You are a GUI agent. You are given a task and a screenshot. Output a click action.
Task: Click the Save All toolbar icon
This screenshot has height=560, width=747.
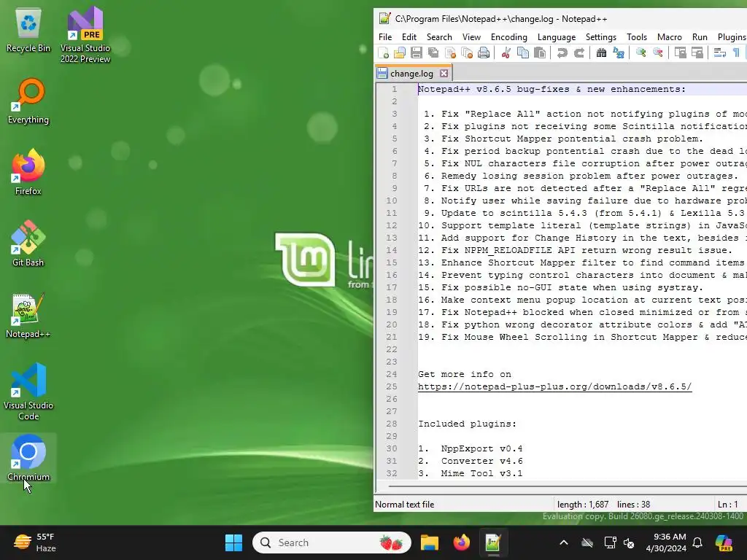point(433,52)
